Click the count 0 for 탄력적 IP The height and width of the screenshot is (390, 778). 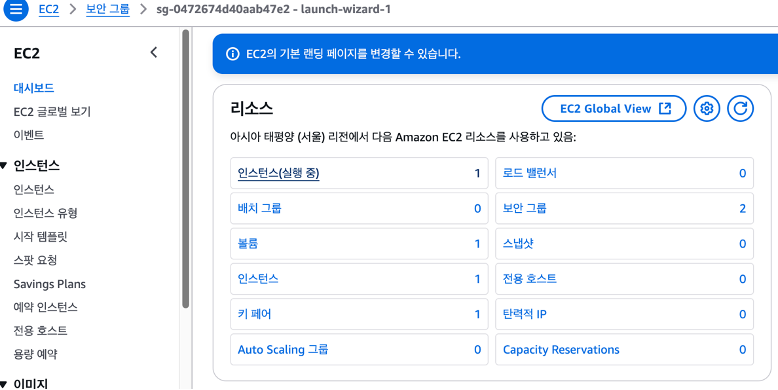coord(742,314)
